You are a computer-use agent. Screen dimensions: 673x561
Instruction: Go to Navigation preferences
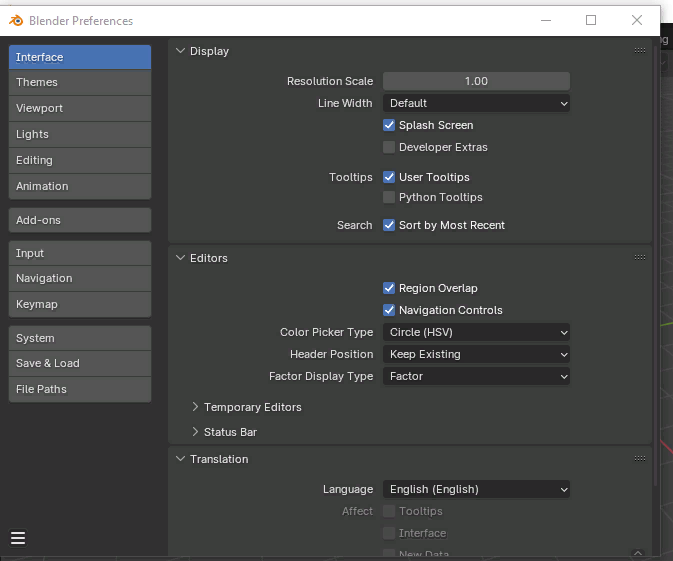80,279
